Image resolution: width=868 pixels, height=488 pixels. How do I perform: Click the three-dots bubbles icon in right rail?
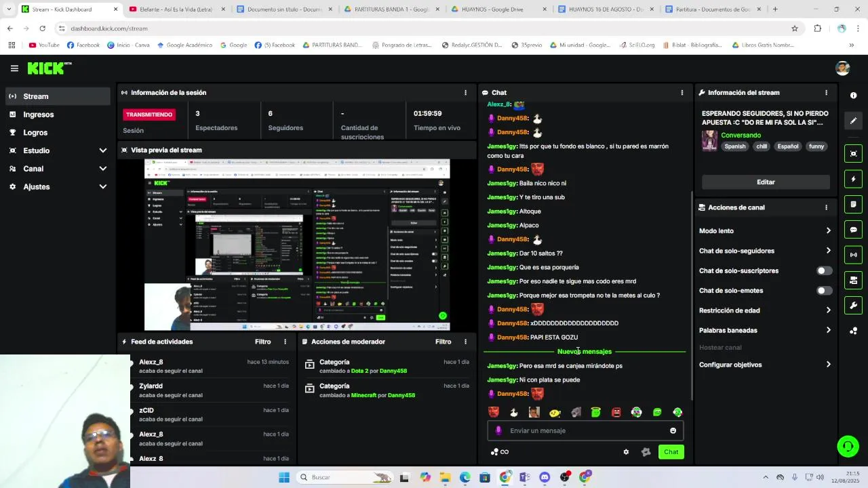853,331
